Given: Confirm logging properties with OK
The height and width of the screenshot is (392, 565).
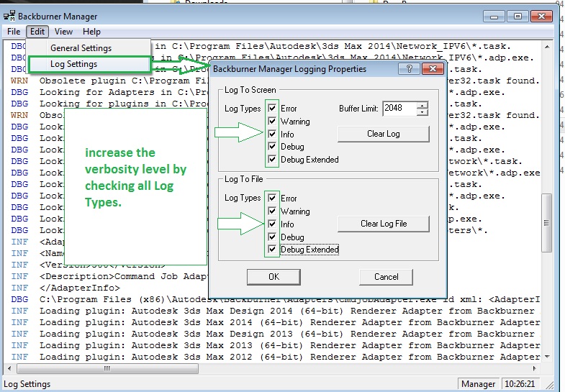Looking at the screenshot, I should (x=274, y=277).
